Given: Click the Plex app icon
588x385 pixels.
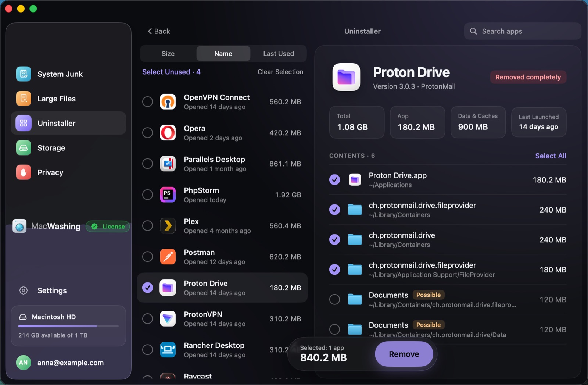Looking at the screenshot, I should pyautogui.click(x=168, y=225).
